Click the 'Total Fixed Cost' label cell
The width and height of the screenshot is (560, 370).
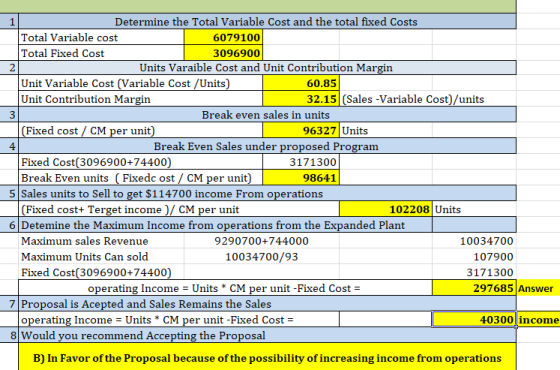pos(101,53)
